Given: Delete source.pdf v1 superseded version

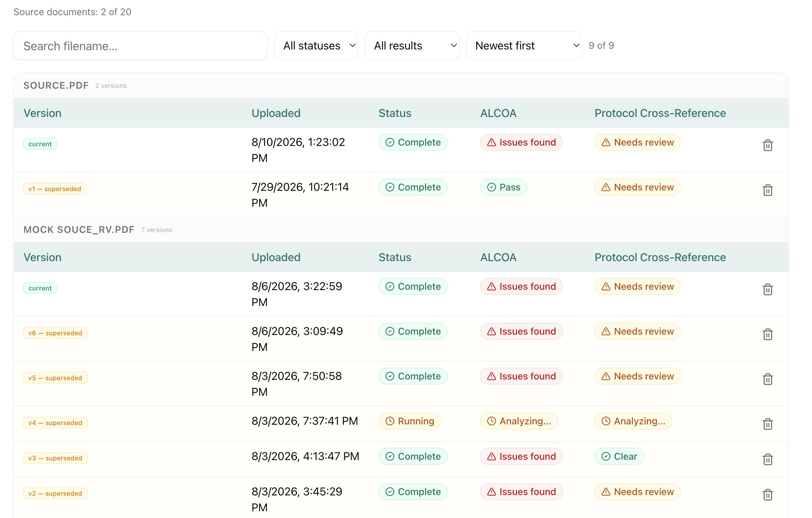Looking at the screenshot, I should click(768, 190).
